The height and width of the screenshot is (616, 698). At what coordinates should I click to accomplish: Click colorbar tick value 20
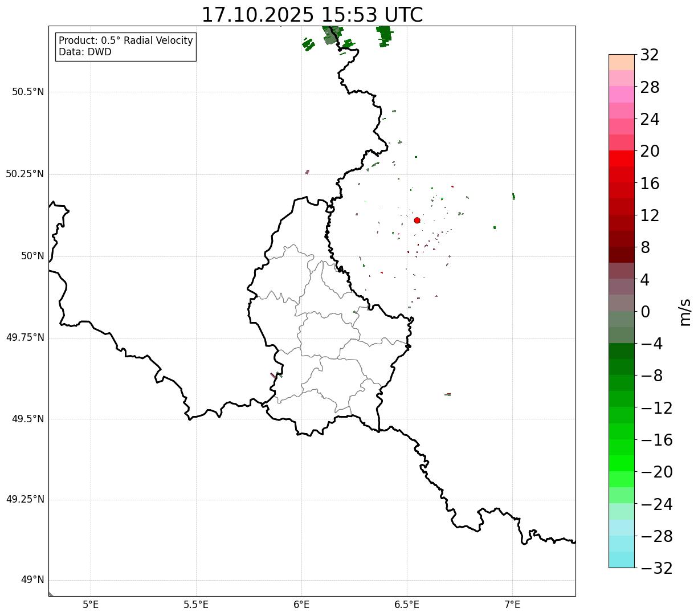pos(650,152)
